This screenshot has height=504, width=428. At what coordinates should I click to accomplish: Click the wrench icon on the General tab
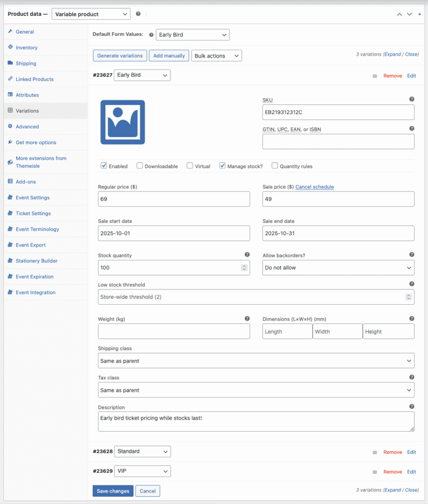(11, 31)
